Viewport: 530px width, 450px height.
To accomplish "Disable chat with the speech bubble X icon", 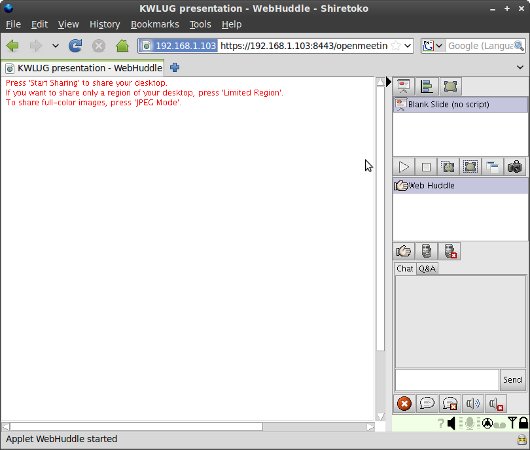I will pyautogui.click(x=450, y=403).
